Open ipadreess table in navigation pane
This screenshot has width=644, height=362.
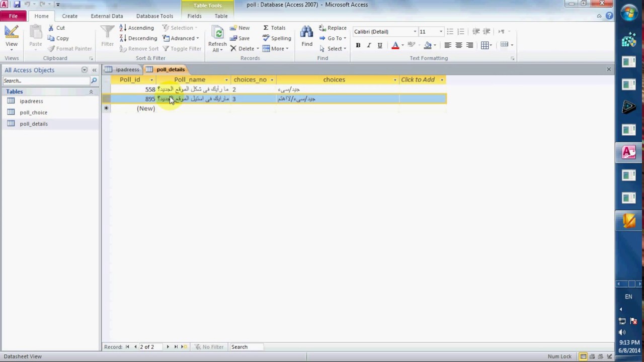coord(31,101)
